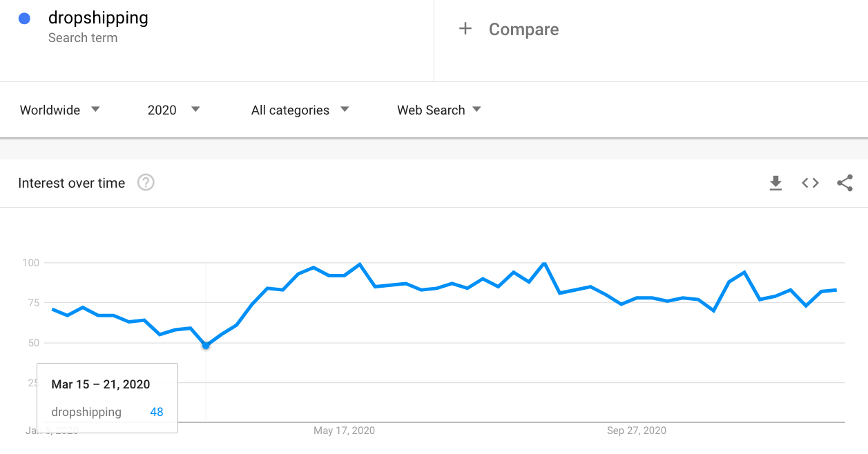This screenshot has height=454, width=868.
Task: Open the Web Search type dropdown
Action: [x=439, y=110]
